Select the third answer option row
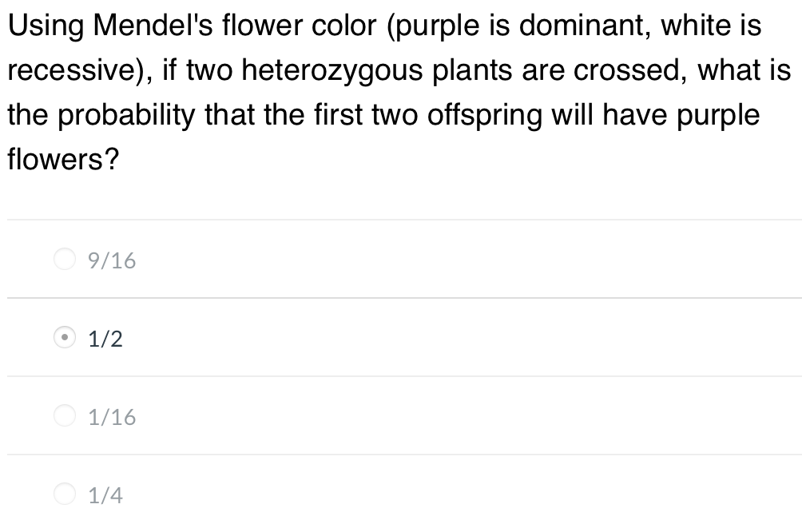 (320, 415)
